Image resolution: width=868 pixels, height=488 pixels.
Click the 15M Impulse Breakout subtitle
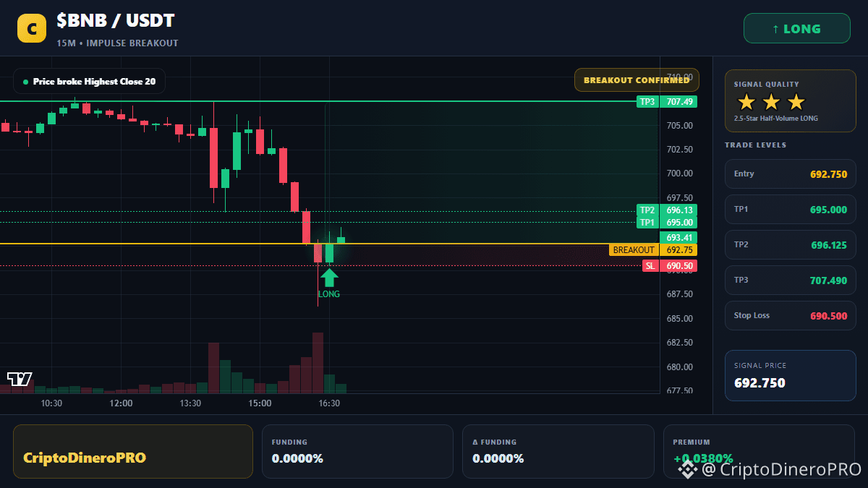pyautogui.click(x=117, y=43)
